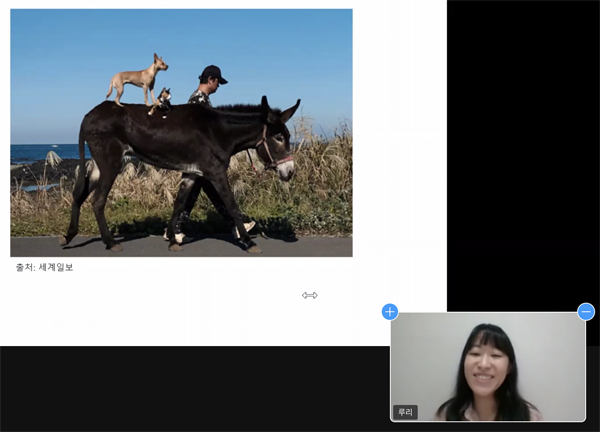The image size is (600, 432).
Task: Click the 루리 name label on the video
Action: 405,412
